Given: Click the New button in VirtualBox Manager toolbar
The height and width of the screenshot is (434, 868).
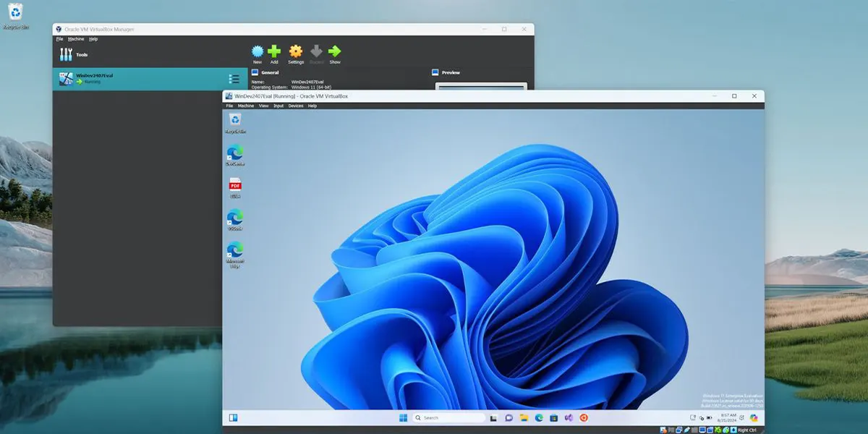Looking at the screenshot, I should click(x=258, y=54).
